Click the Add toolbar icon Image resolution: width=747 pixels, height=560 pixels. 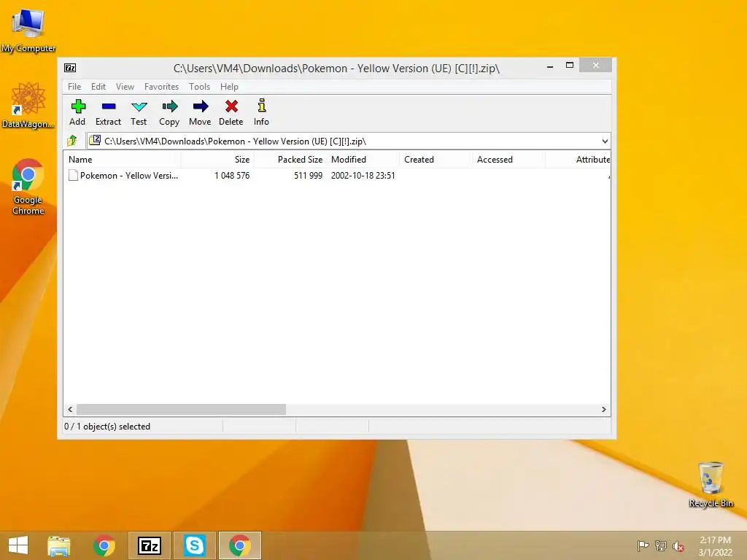(77, 106)
